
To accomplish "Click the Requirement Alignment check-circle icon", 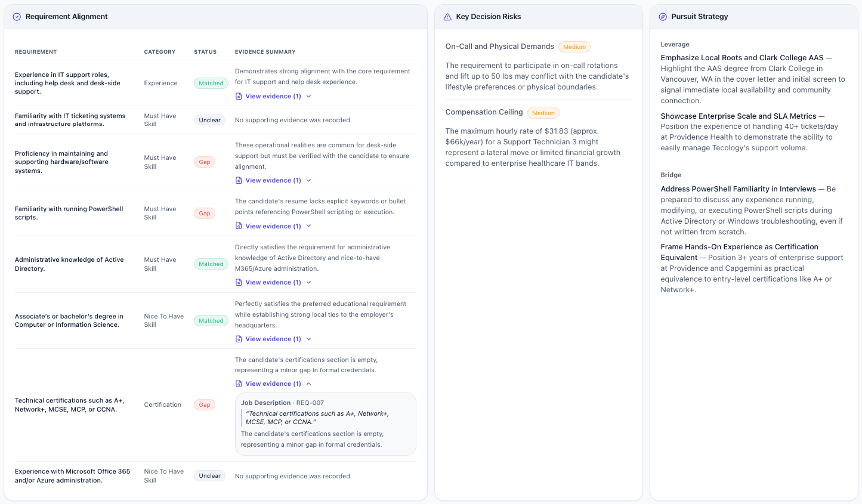I will [17, 17].
